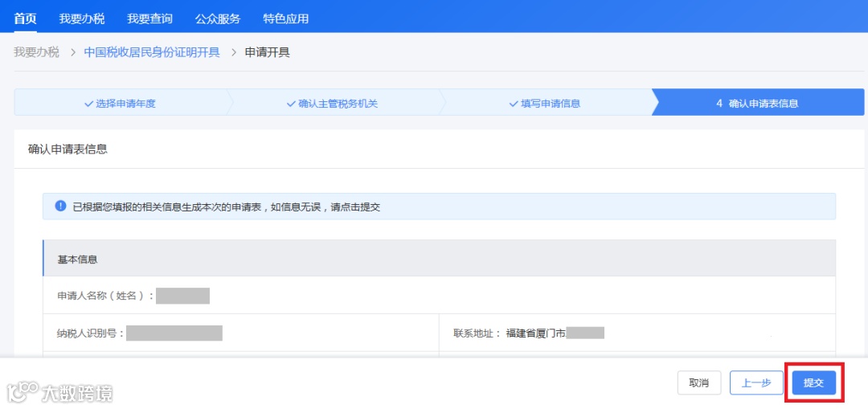The height and width of the screenshot is (409, 868).
Task: Open the 首页 tab
Action: pyautogui.click(x=25, y=18)
